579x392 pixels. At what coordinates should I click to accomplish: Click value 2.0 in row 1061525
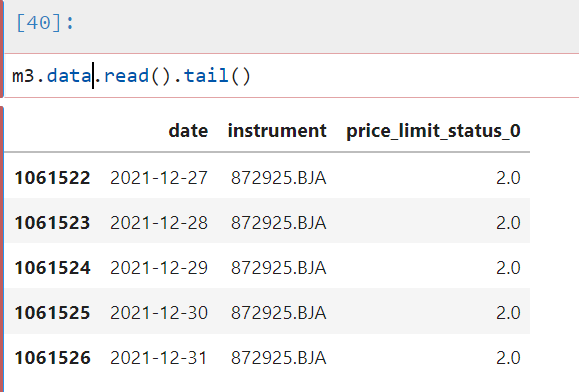pos(508,313)
